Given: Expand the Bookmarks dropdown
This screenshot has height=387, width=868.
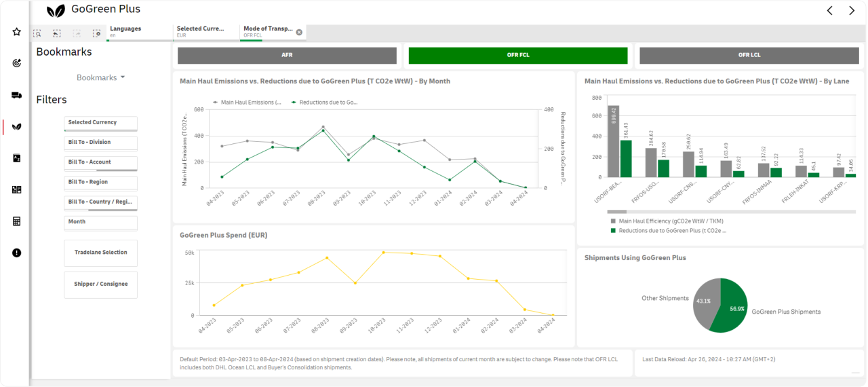Looking at the screenshot, I should coord(100,77).
